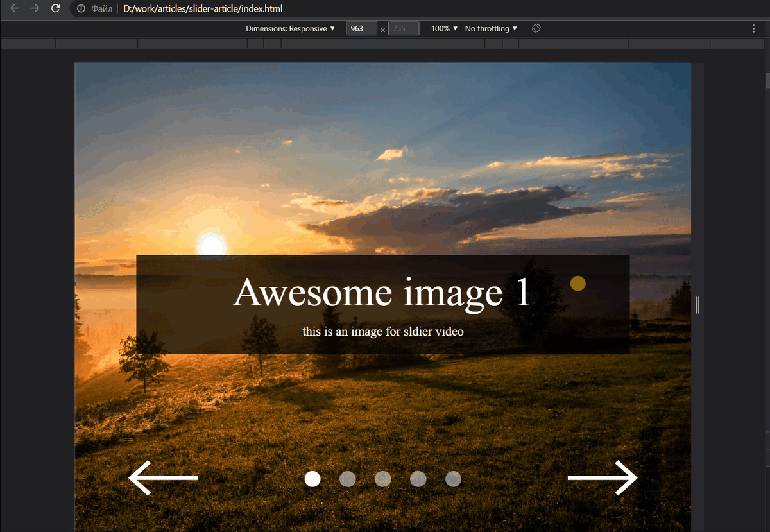770x532 pixels.
Task: Click the width field showing 963
Action: (361, 29)
